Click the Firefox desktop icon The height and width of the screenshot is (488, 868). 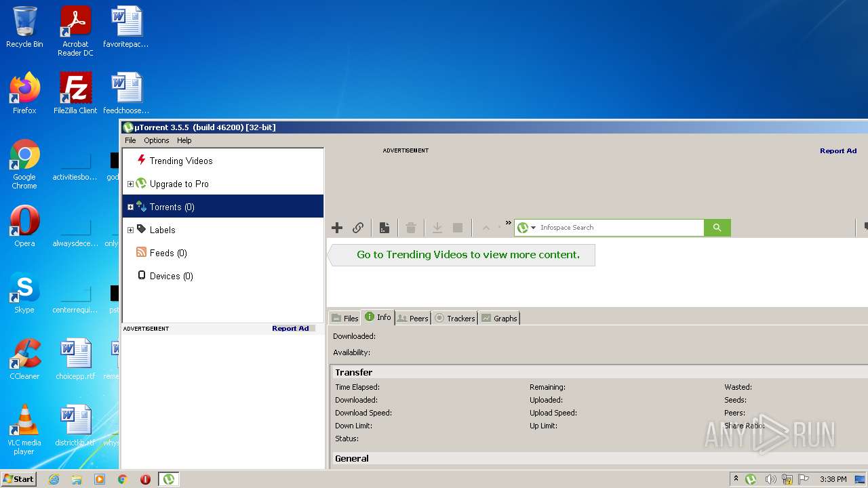pos(24,93)
